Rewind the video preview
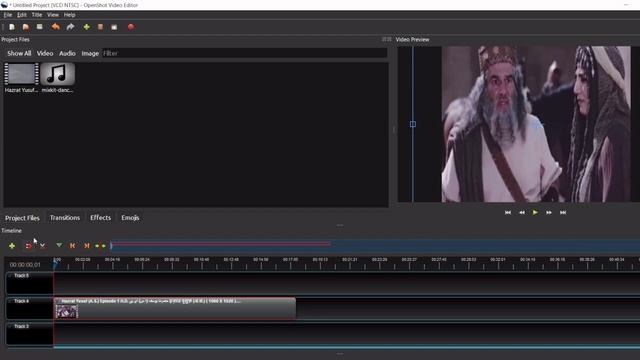Image resolution: width=640 pixels, height=360 pixels. [x=522, y=212]
